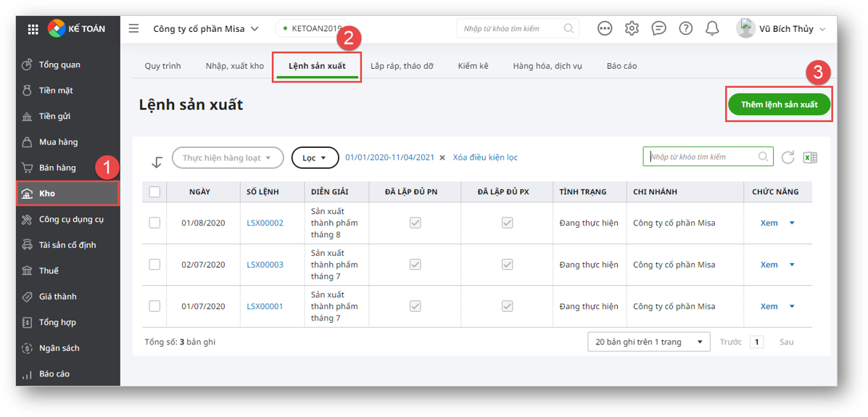Screen dimensions: 868x417
Task: Collapse sidebar with the hamburger menu icon
Action: (134, 29)
